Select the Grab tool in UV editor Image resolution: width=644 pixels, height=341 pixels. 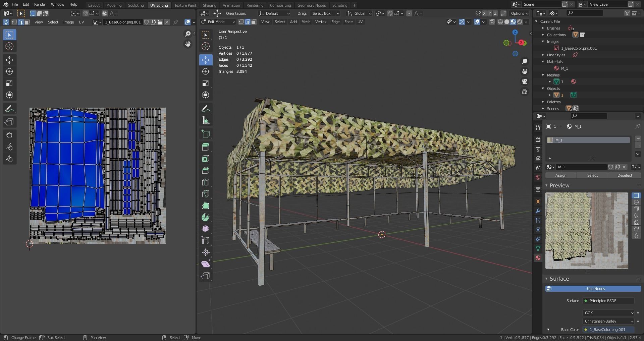[x=9, y=135]
